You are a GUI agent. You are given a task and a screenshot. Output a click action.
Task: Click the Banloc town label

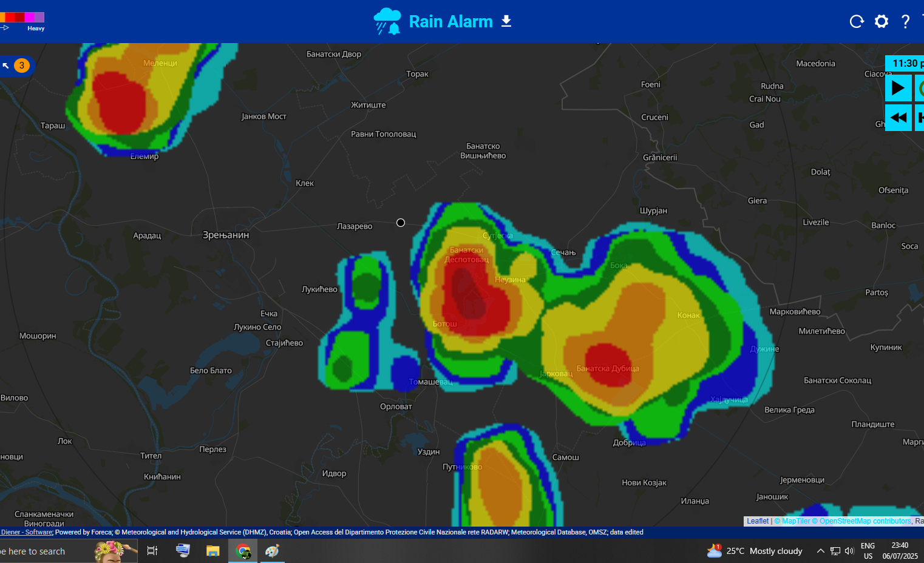click(883, 226)
